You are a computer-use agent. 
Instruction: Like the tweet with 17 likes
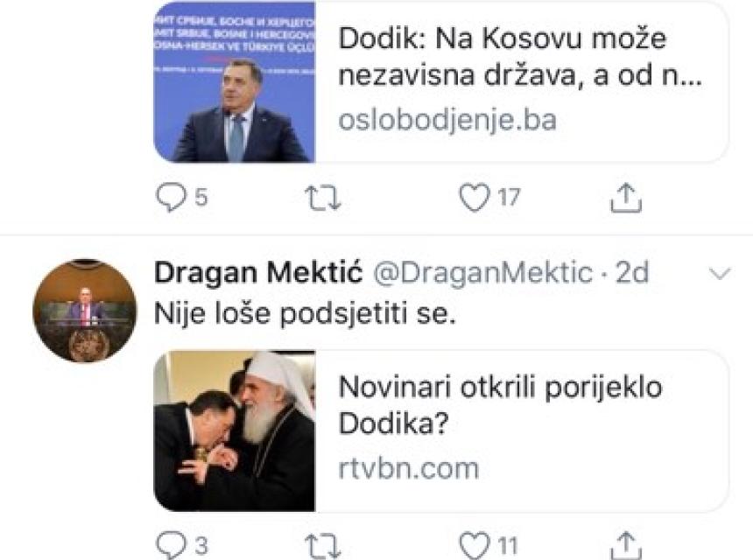[x=475, y=199]
